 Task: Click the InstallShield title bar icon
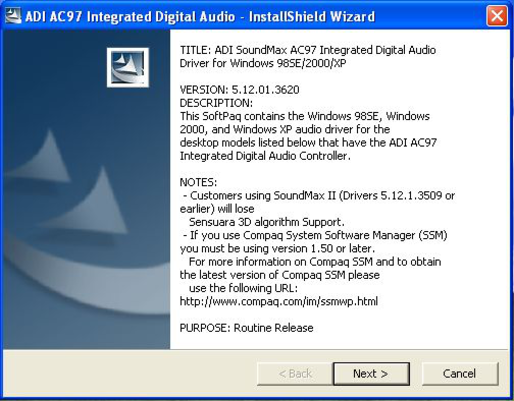point(13,16)
